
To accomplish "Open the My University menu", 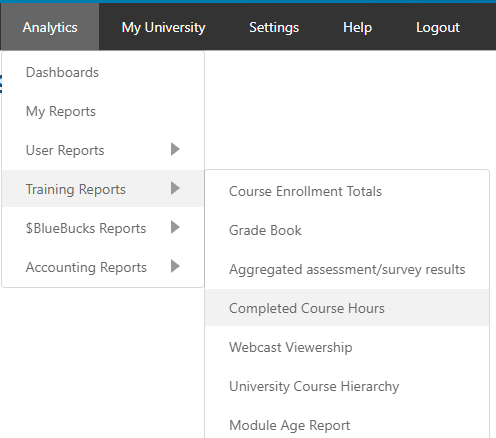I will [x=163, y=27].
